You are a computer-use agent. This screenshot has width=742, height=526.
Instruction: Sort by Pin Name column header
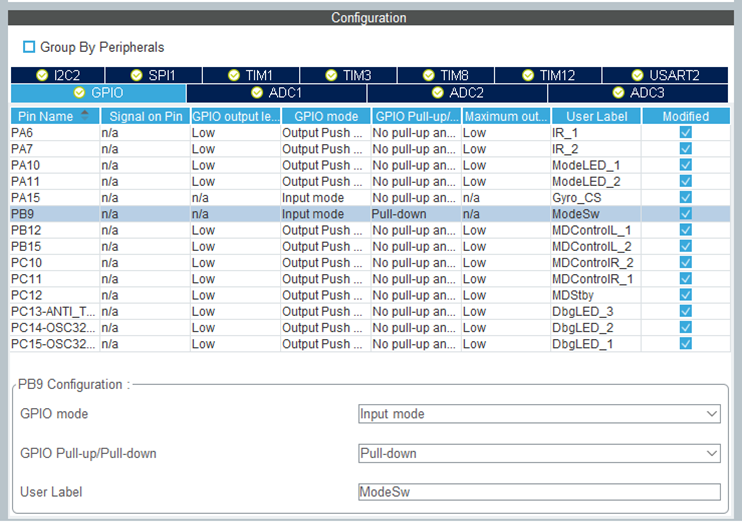pos(55,116)
